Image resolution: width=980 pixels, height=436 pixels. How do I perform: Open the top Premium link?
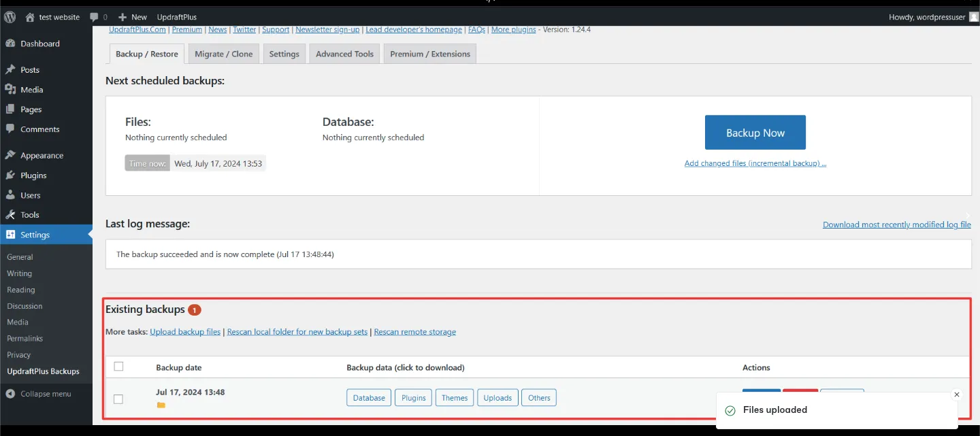point(187,30)
